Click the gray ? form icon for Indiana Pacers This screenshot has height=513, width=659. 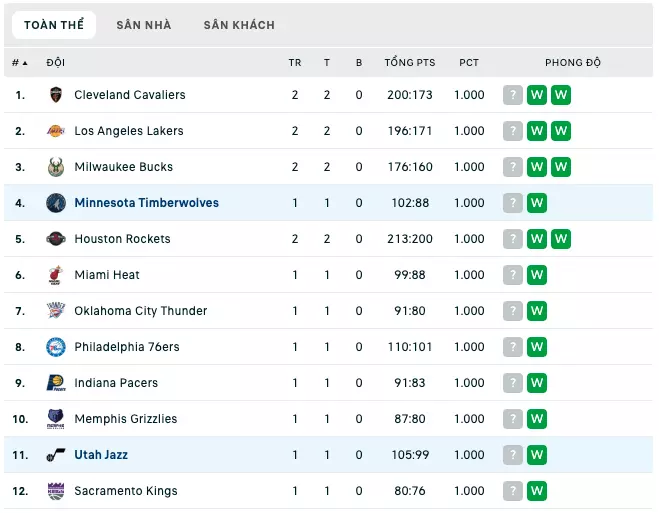[513, 383]
